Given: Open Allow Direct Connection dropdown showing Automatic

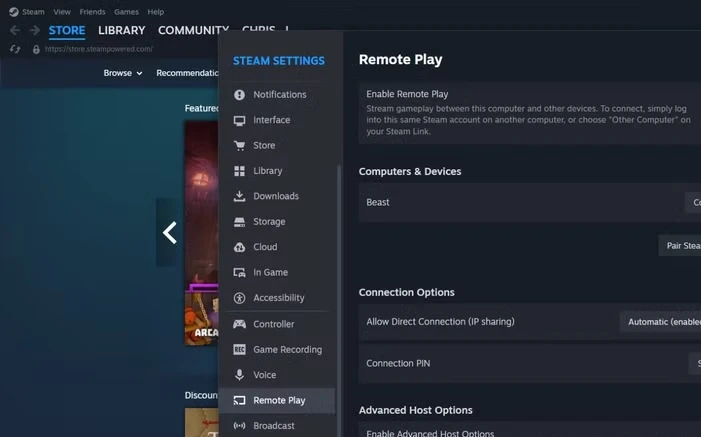Looking at the screenshot, I should [660, 322].
